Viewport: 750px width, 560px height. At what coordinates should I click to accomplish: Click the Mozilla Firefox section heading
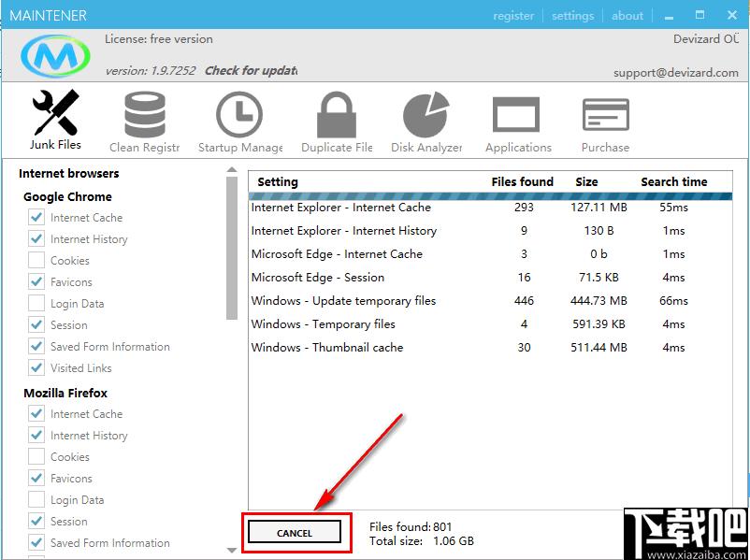[x=65, y=393]
